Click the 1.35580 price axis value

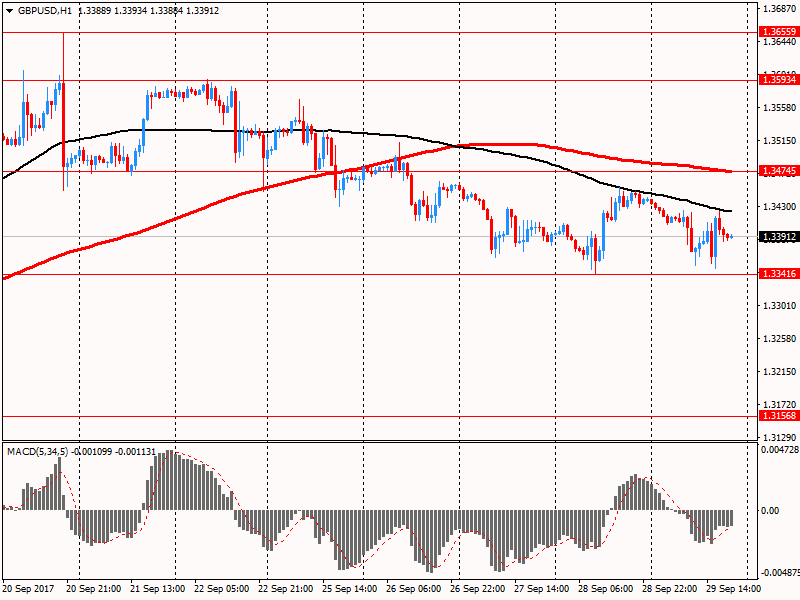tap(780, 108)
